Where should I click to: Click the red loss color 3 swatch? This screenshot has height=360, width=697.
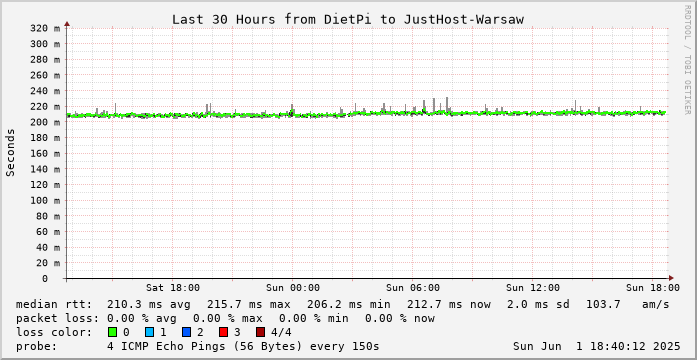(x=224, y=332)
